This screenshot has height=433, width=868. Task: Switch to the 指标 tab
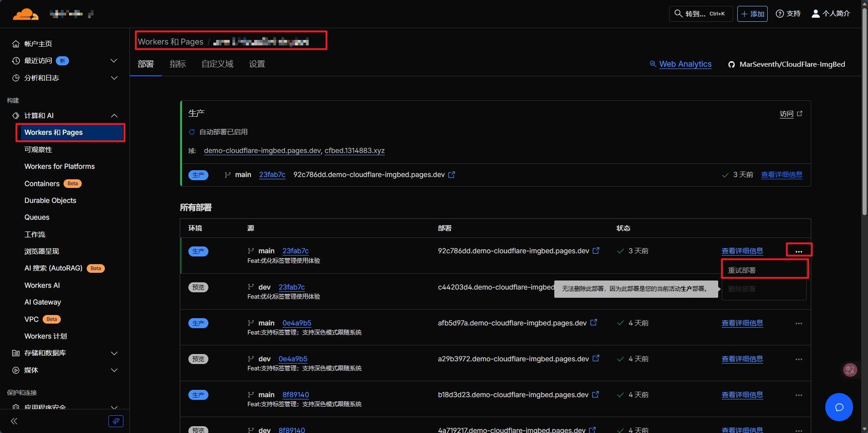pos(178,64)
